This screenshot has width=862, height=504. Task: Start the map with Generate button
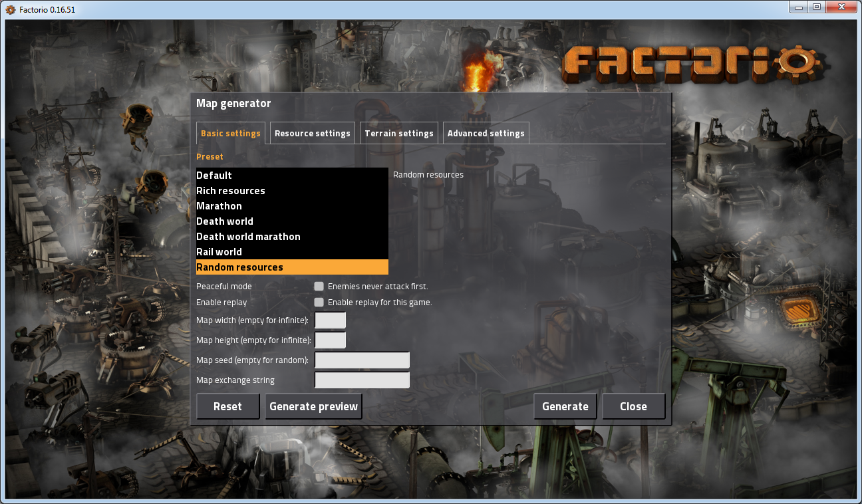pyautogui.click(x=565, y=406)
